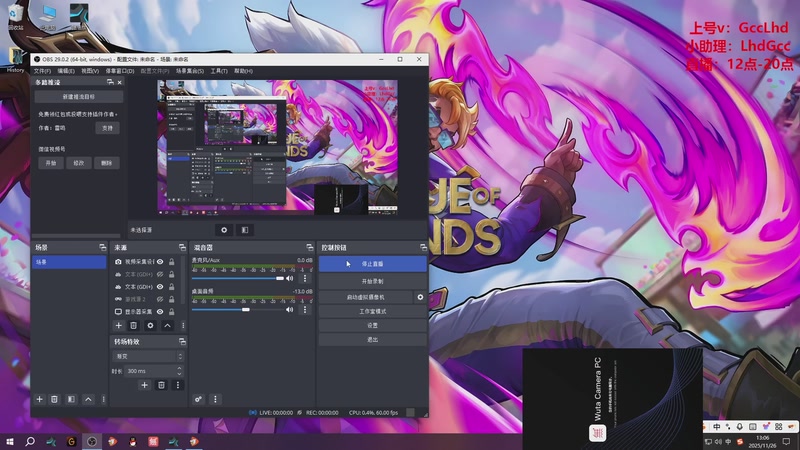
Task: Pop out the Scenes (场景) dock panel
Action: (x=103, y=247)
